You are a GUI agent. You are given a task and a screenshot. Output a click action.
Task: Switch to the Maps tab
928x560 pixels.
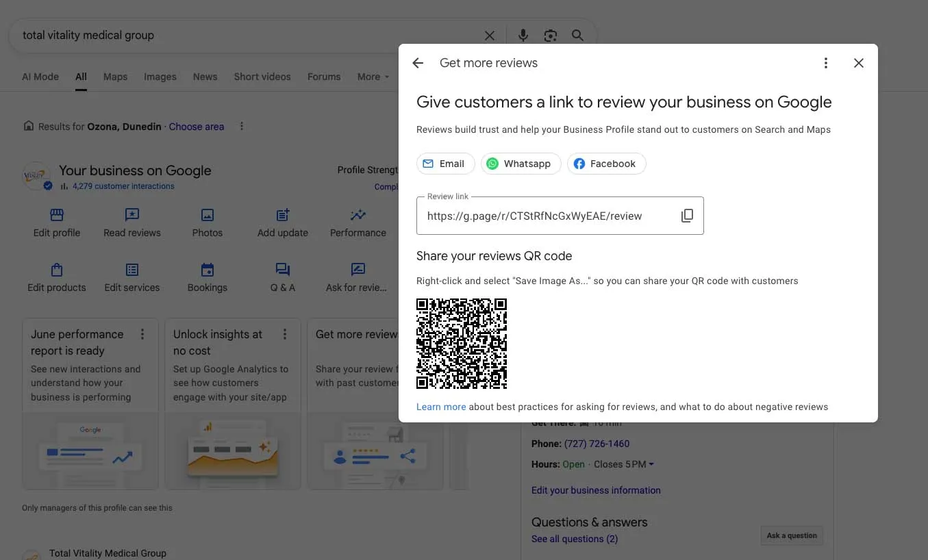tap(115, 77)
